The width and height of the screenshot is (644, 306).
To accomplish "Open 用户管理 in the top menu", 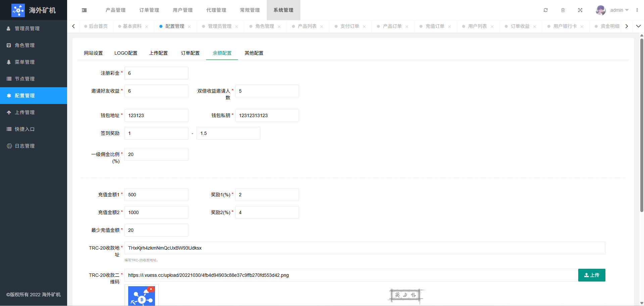I will pyautogui.click(x=183, y=10).
